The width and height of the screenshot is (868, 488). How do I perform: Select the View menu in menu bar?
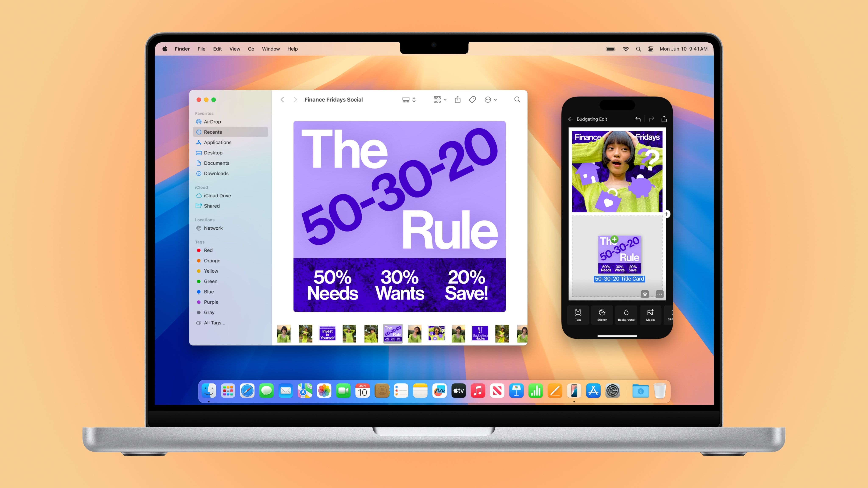(235, 48)
